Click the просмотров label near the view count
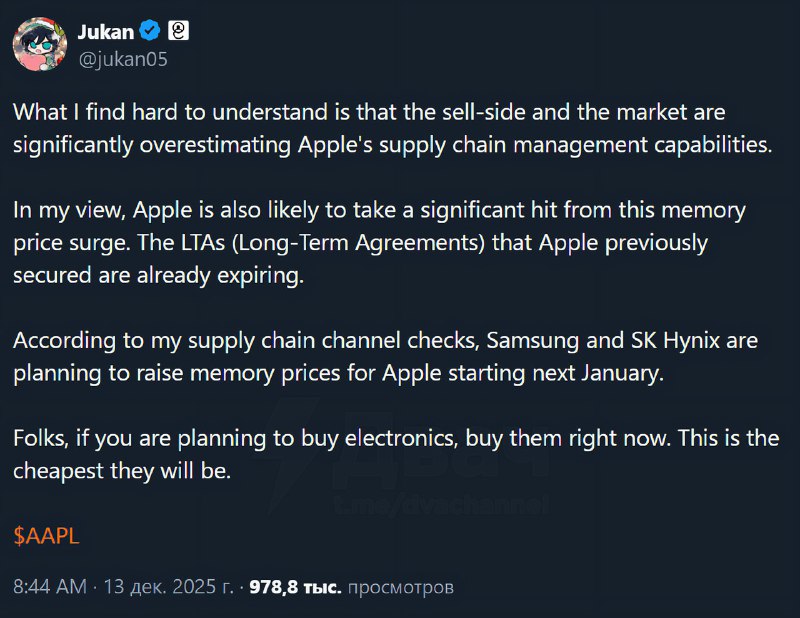This screenshot has width=800, height=618. coord(404,589)
